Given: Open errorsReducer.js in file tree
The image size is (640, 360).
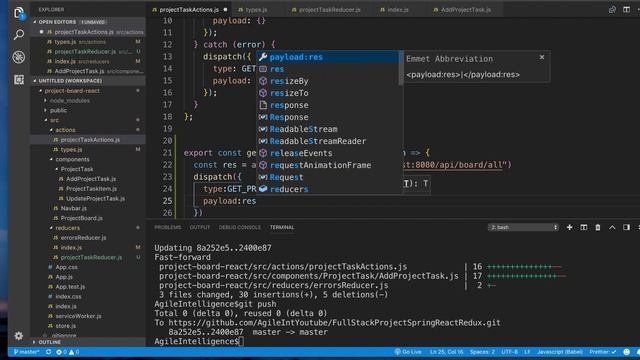Looking at the screenshot, I should [83, 238].
